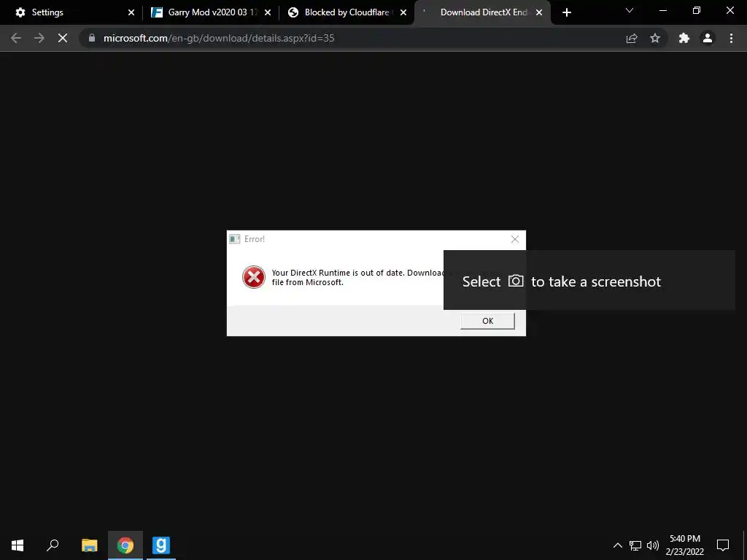
Task: Open the volume control tray icon
Action: coord(653,545)
